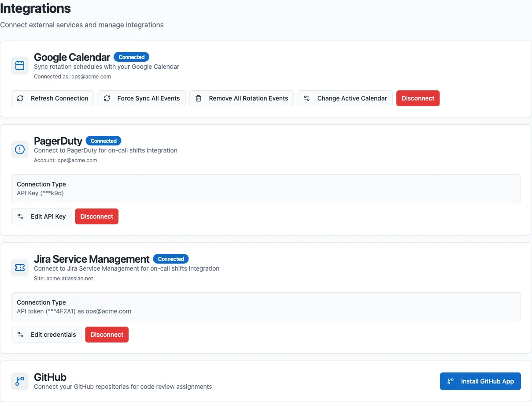The width and height of the screenshot is (532, 402).
Task: Install the GitHub App
Action: [480, 381]
